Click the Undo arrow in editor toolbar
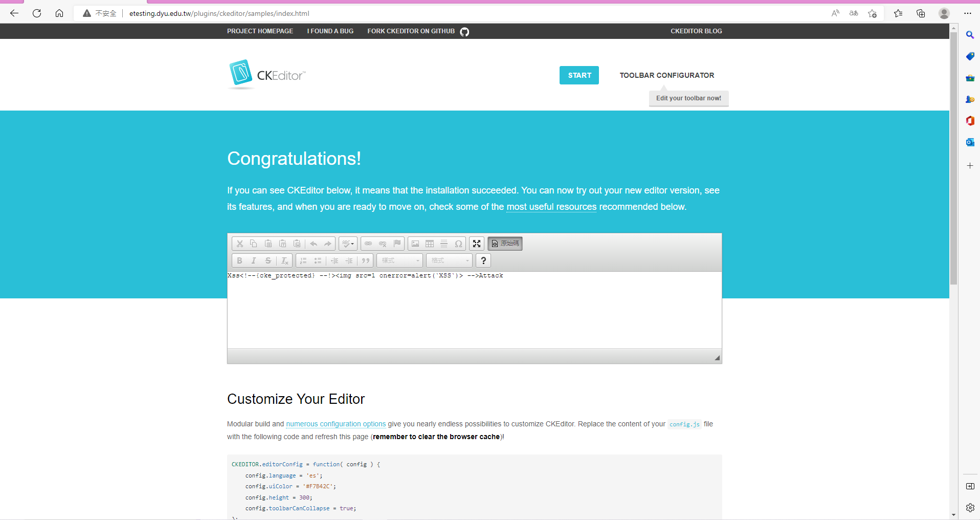This screenshot has width=980, height=520. (314, 244)
